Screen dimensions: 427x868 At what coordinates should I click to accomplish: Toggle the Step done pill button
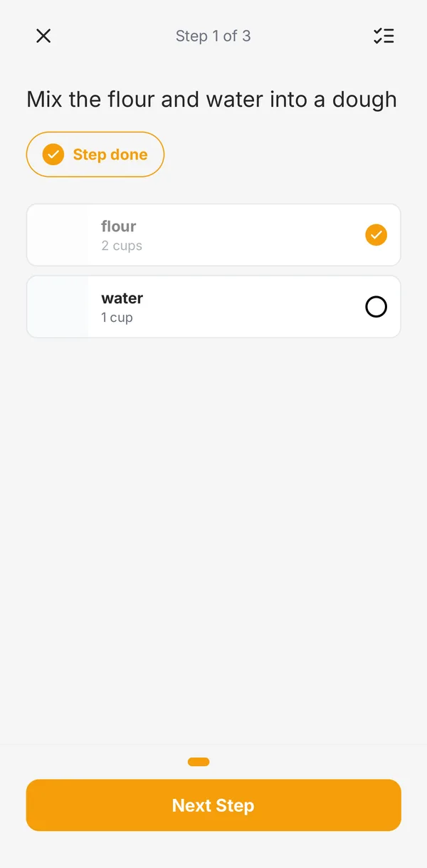pos(95,155)
